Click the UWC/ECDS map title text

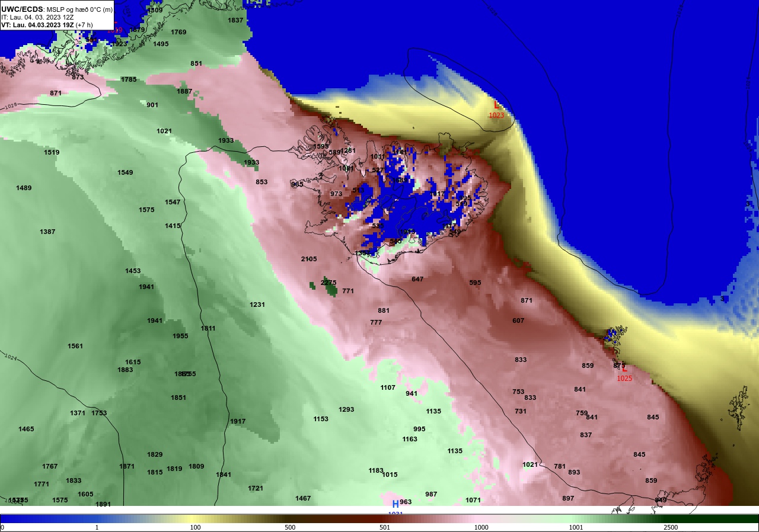(x=57, y=9)
